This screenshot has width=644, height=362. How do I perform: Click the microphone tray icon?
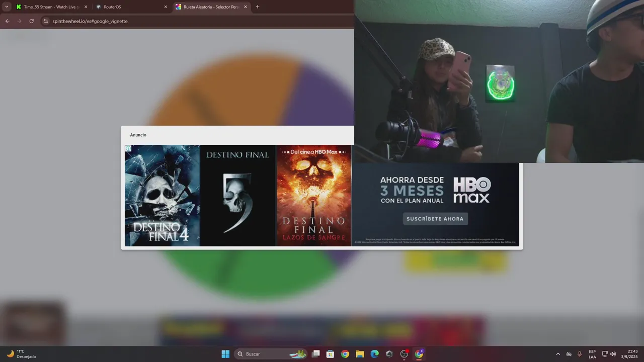[580, 354]
